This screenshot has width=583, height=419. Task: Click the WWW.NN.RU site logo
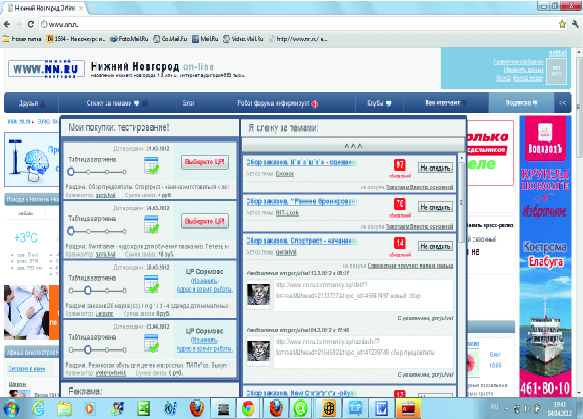click(46, 69)
